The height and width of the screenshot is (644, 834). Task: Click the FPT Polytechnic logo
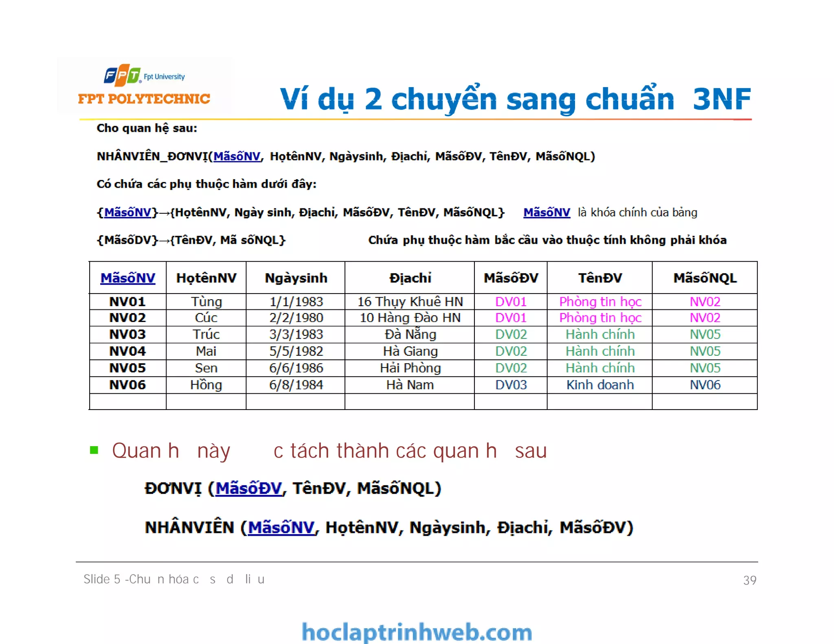pos(144,85)
